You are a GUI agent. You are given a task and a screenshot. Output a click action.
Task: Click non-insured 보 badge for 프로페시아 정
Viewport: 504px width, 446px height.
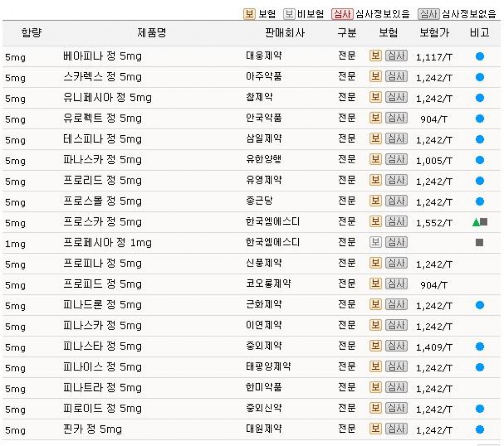click(x=375, y=242)
